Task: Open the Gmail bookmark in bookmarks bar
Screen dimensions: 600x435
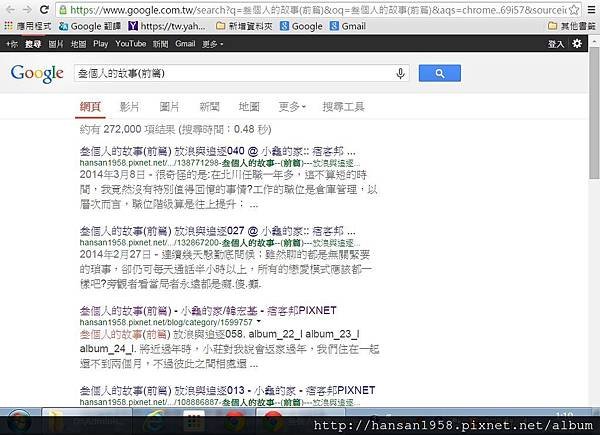Action: [348, 26]
